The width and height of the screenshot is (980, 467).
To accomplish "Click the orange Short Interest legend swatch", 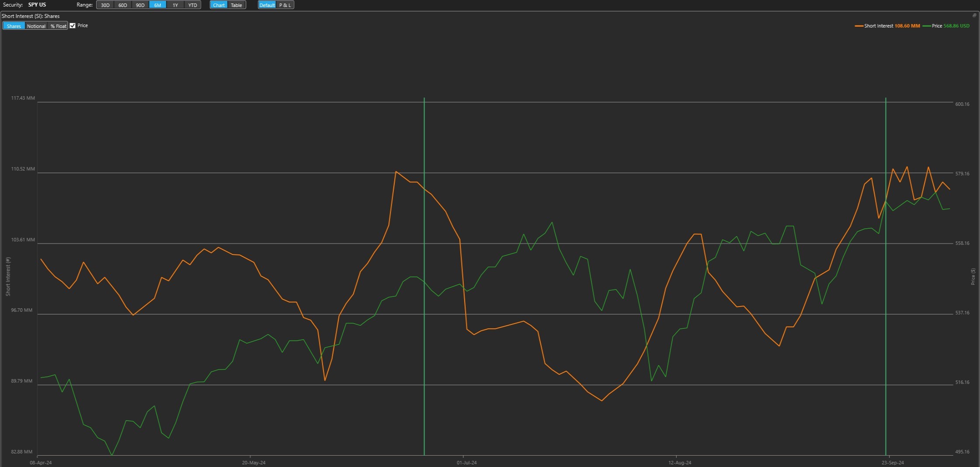I will 859,26.
